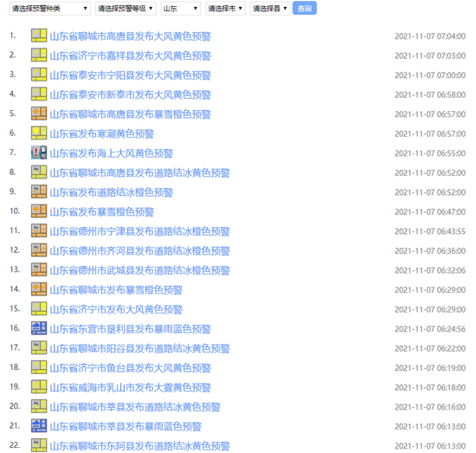Click heavy fog yellow icon for 威海市乳山市
Image resolution: width=476 pixels, height=453 pixels.
point(39,387)
